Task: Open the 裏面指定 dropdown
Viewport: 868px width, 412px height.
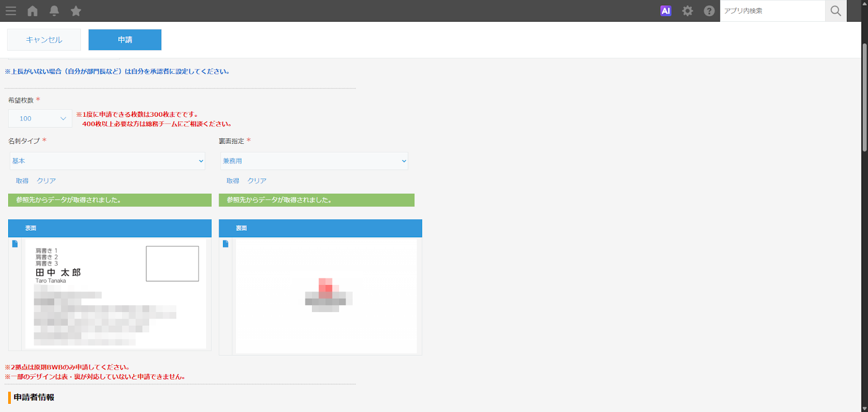Action: pyautogui.click(x=314, y=161)
